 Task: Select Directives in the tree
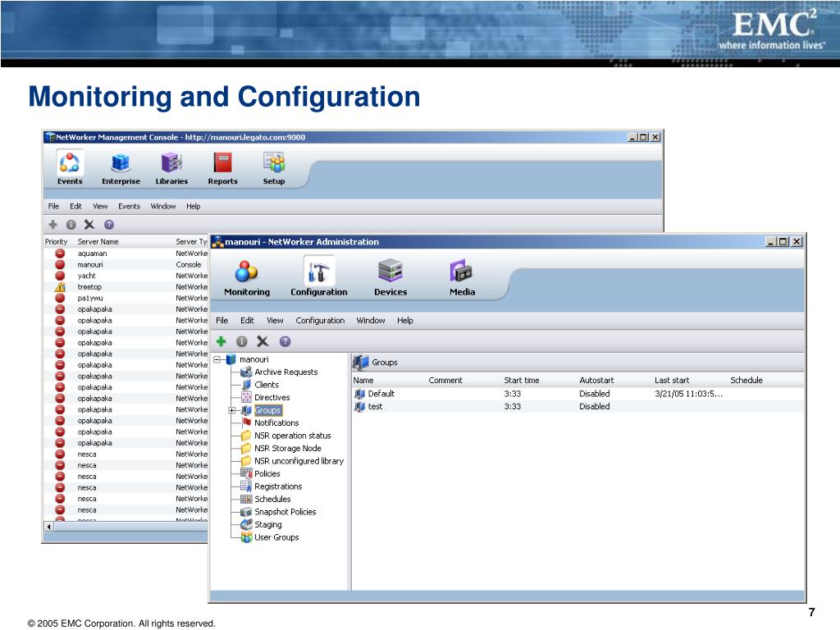click(272, 398)
